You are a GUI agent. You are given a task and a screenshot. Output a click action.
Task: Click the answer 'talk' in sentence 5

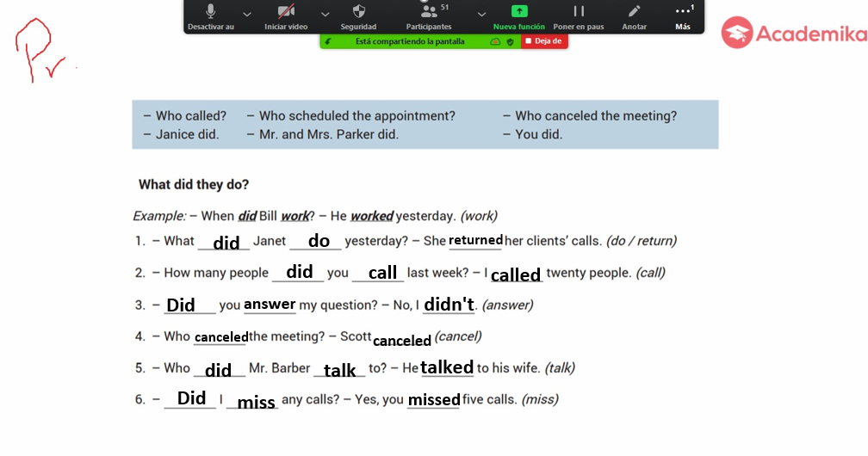[339, 370]
